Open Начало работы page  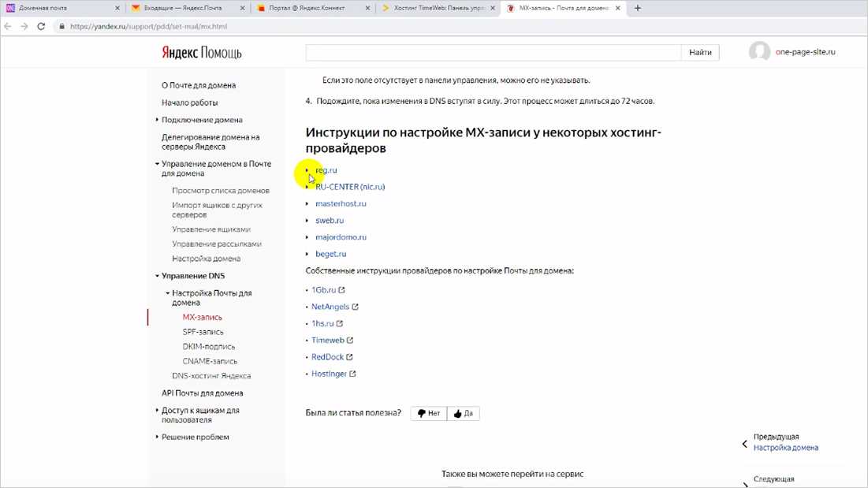(x=189, y=102)
